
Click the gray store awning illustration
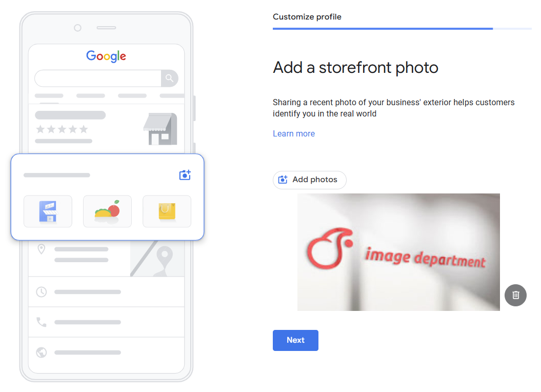(x=161, y=128)
